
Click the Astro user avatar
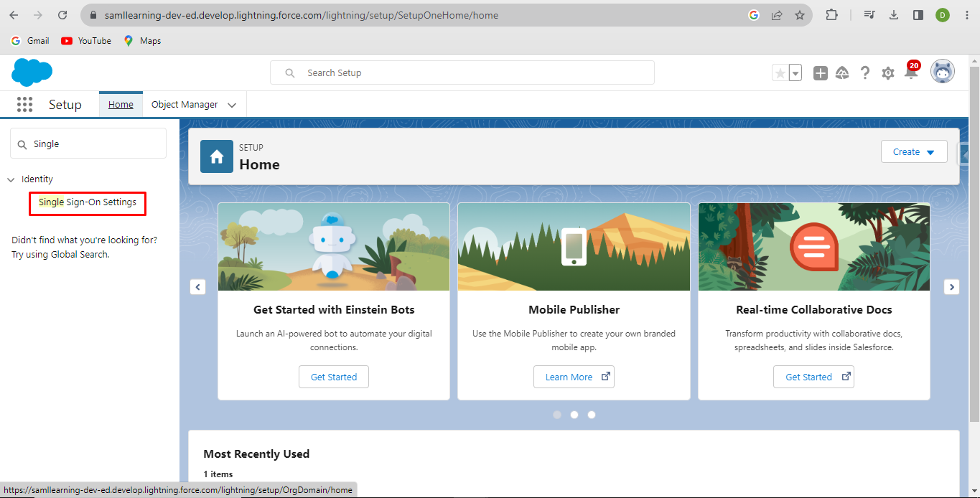point(943,71)
